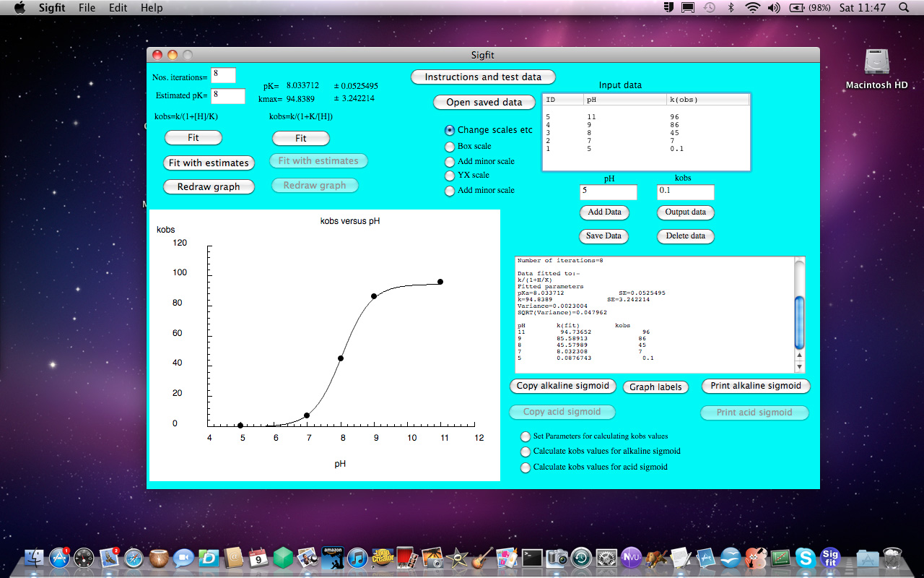Screen dimensions: 924x578
Task: Click the Spotlight search magnifier icon
Action: (904, 8)
